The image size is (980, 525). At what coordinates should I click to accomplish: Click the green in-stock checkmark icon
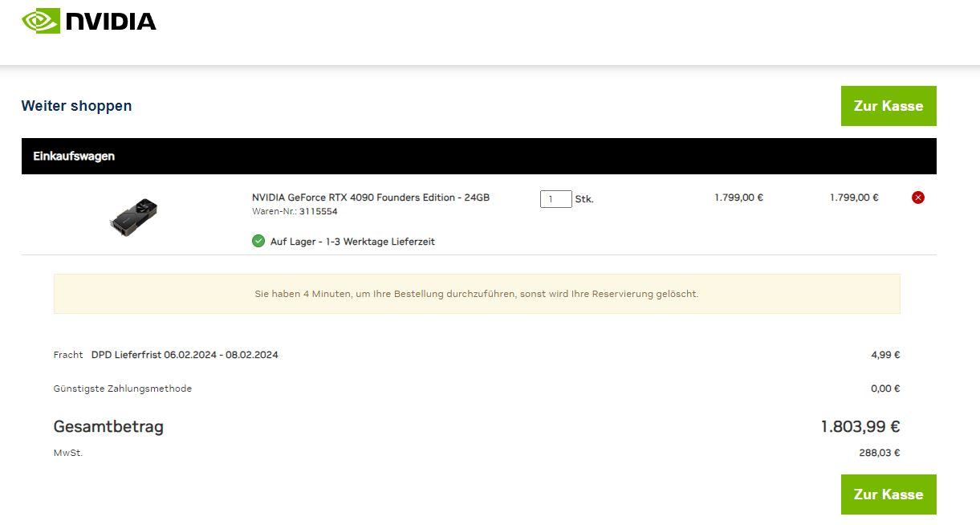pos(258,241)
